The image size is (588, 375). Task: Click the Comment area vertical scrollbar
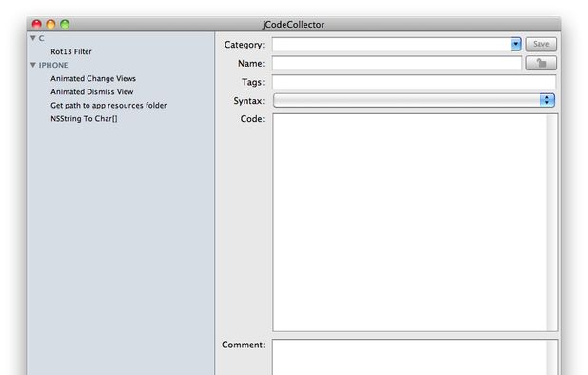pyautogui.click(x=552, y=358)
